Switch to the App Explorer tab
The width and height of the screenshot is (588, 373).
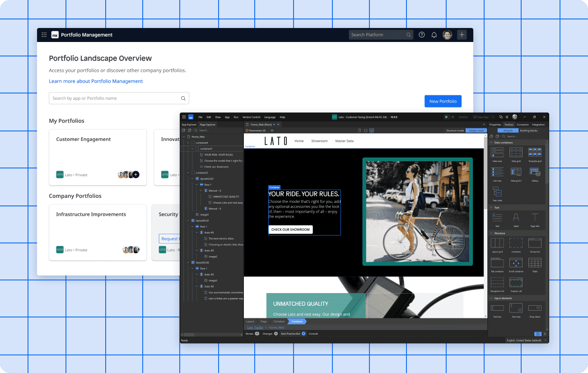click(x=189, y=125)
